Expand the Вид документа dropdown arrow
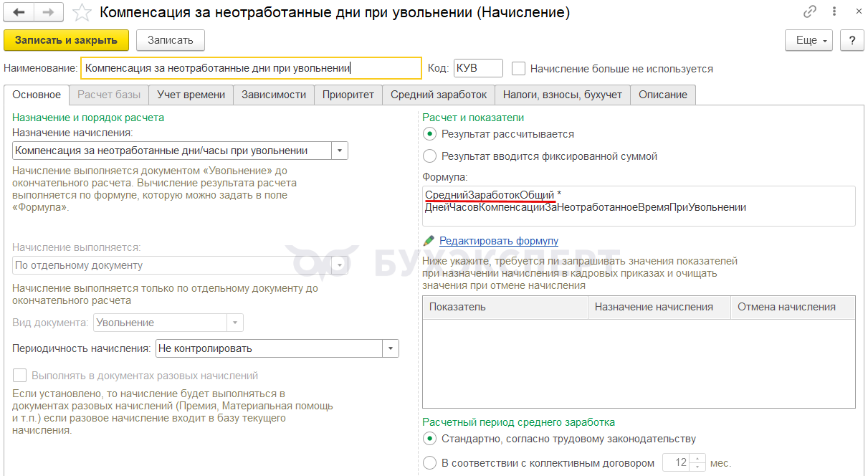This screenshot has height=476, width=868. point(235,323)
